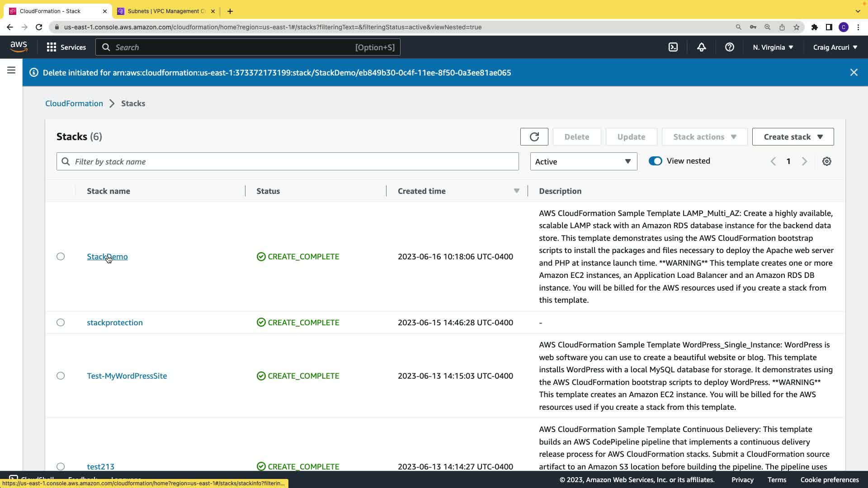Dismiss the delete initiated banner

[854, 72]
